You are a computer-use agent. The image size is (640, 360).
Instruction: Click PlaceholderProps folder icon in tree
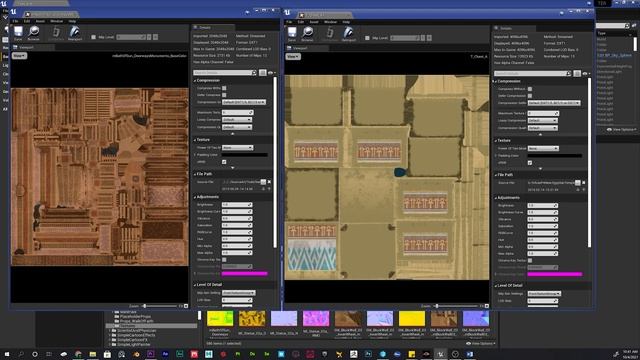(116, 316)
